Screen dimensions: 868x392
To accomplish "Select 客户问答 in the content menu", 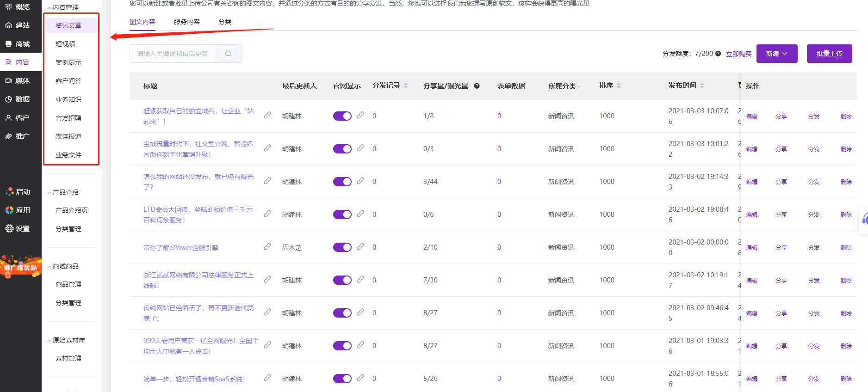I will point(68,81).
